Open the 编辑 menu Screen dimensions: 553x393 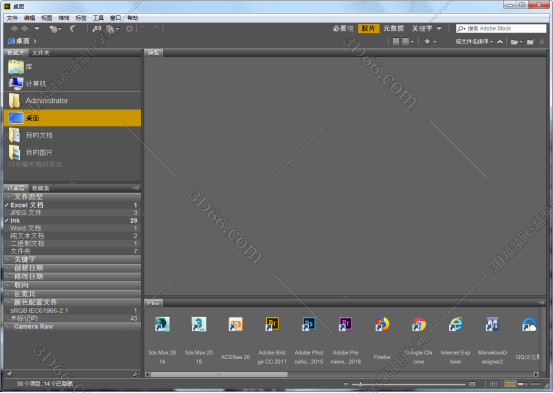[x=29, y=18]
